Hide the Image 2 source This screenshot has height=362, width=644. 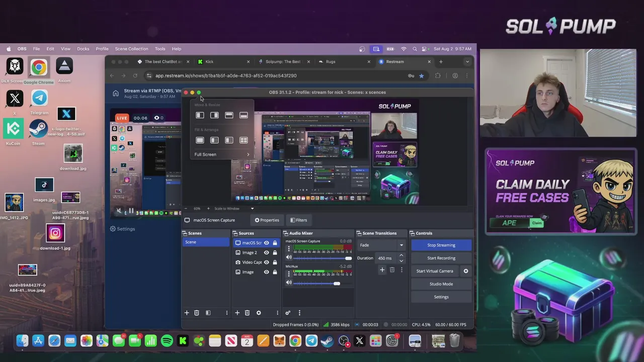266,252
